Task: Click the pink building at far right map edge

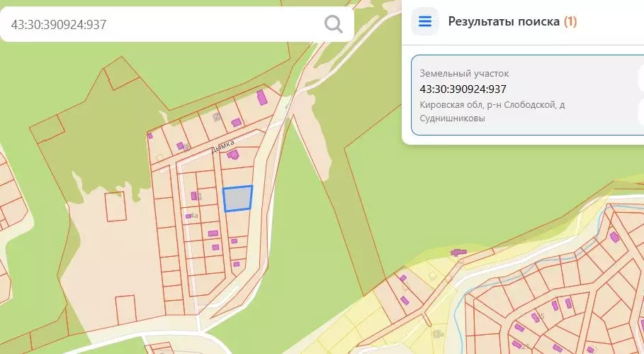Action: click(614, 237)
